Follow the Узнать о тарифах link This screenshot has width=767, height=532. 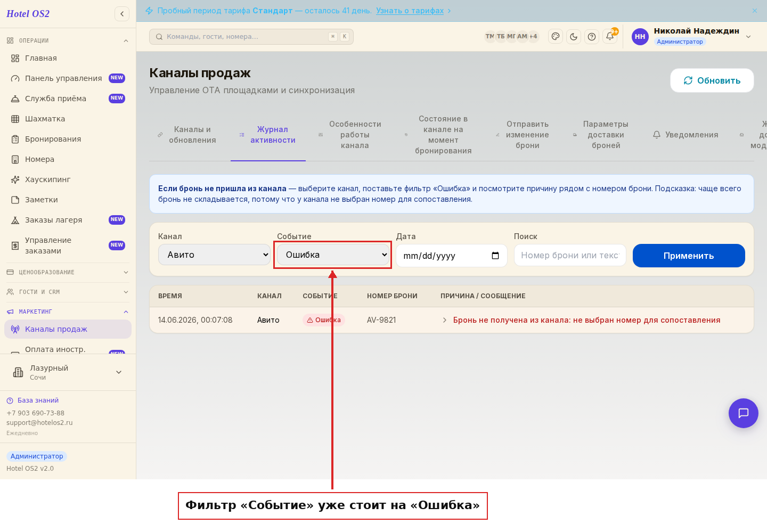pyautogui.click(x=410, y=11)
